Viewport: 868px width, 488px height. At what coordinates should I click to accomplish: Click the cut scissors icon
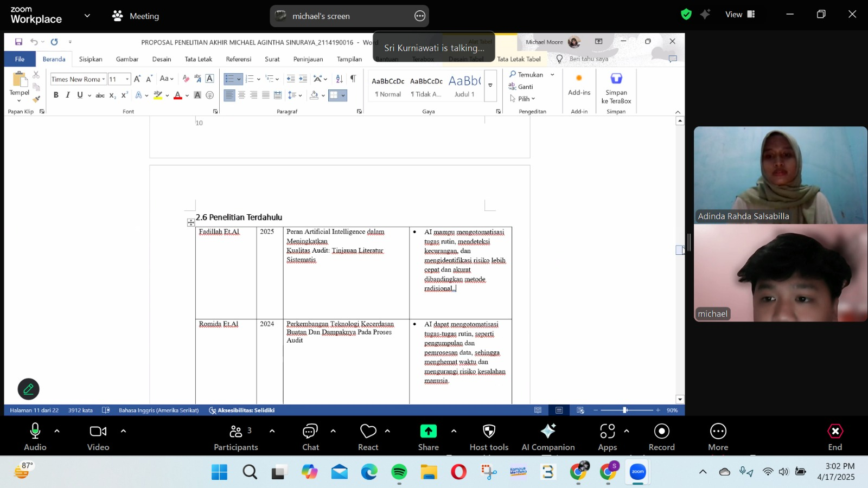pos(36,74)
